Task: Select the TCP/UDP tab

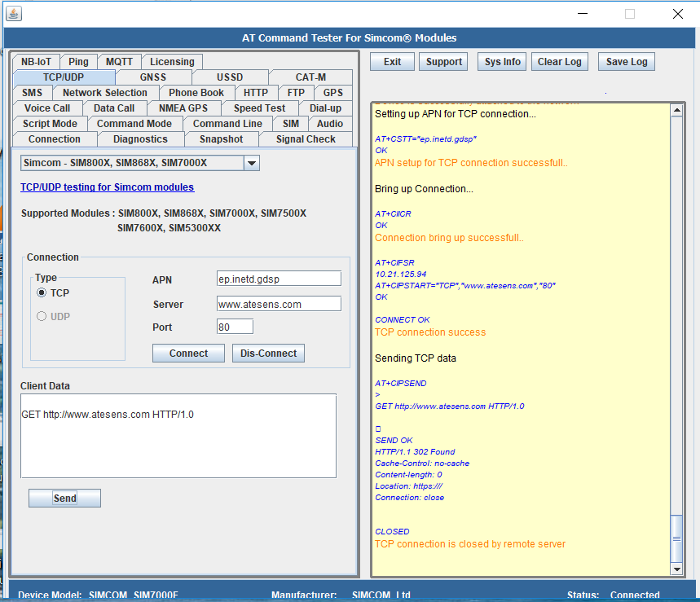Action: 64,77
